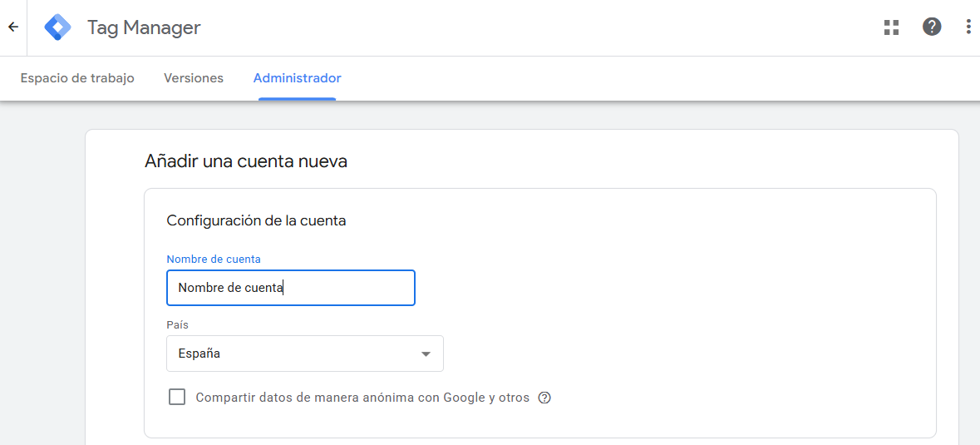Expand the País dropdown arrow
Screen dimensions: 980x445
pyautogui.click(x=426, y=354)
